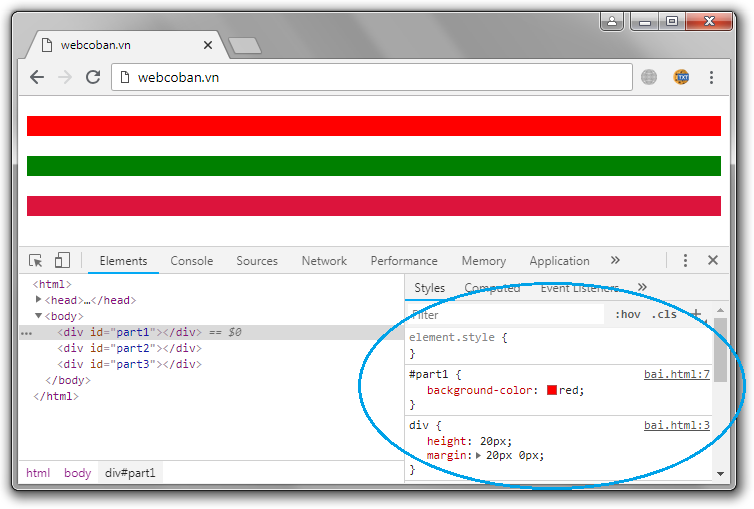The image size is (754, 509).
Task: Toggle the device toolbar icon
Action: pyautogui.click(x=62, y=261)
